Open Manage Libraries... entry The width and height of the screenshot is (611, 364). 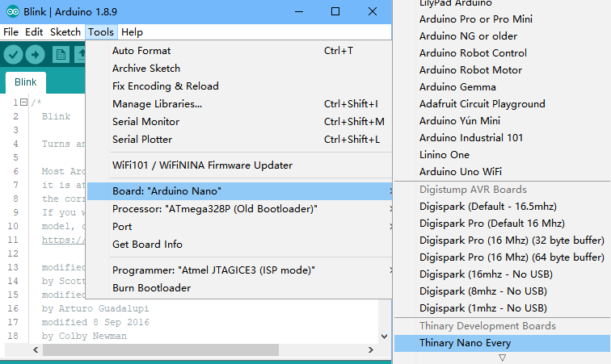239,104
